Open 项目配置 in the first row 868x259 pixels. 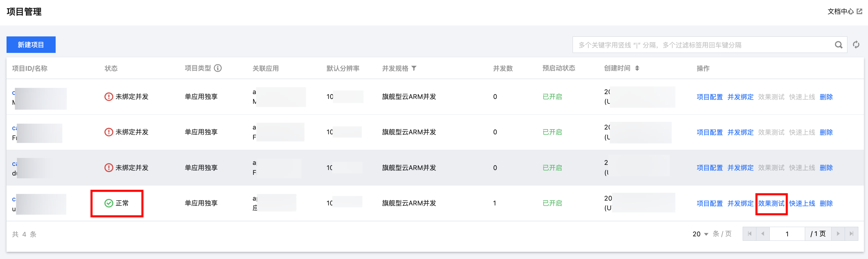tap(709, 97)
